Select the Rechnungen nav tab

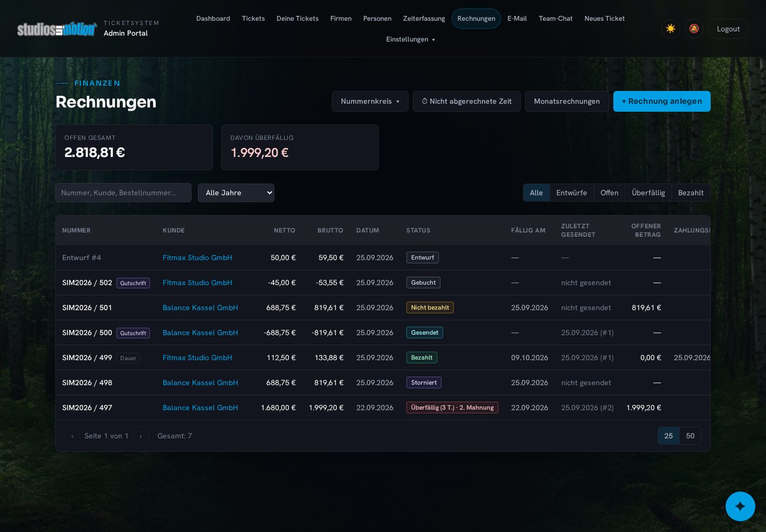[476, 19]
